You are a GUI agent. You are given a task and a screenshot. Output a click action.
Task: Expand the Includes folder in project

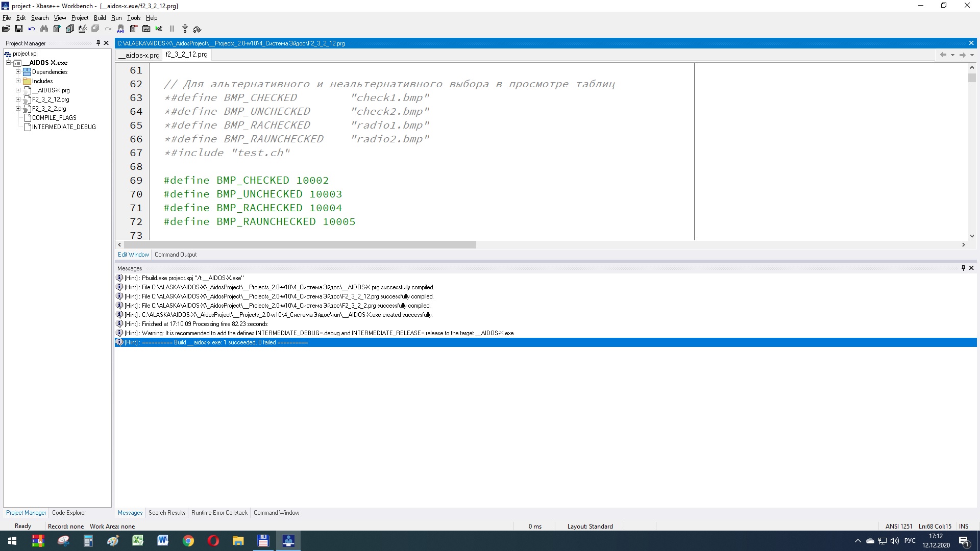pos(19,81)
